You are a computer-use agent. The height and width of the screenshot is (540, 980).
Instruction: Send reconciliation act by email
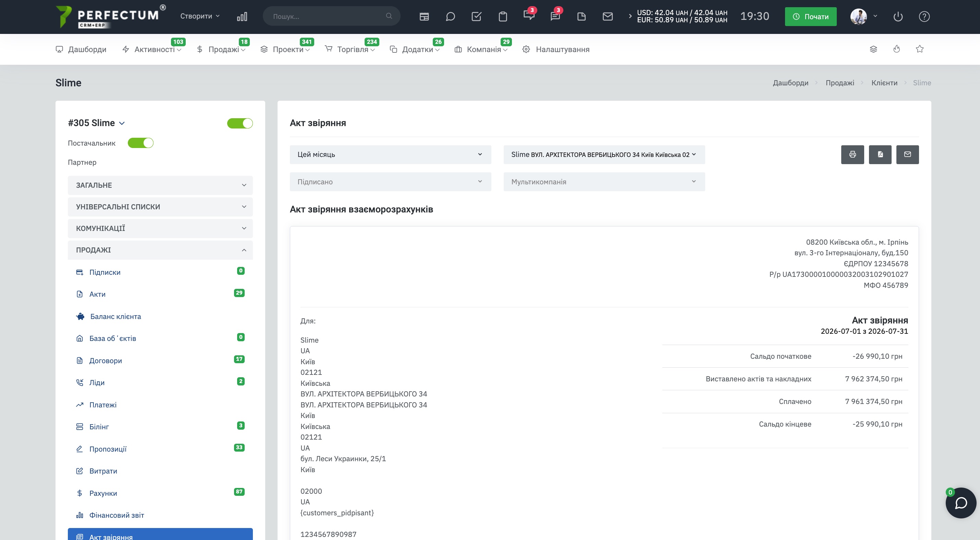[907, 155]
